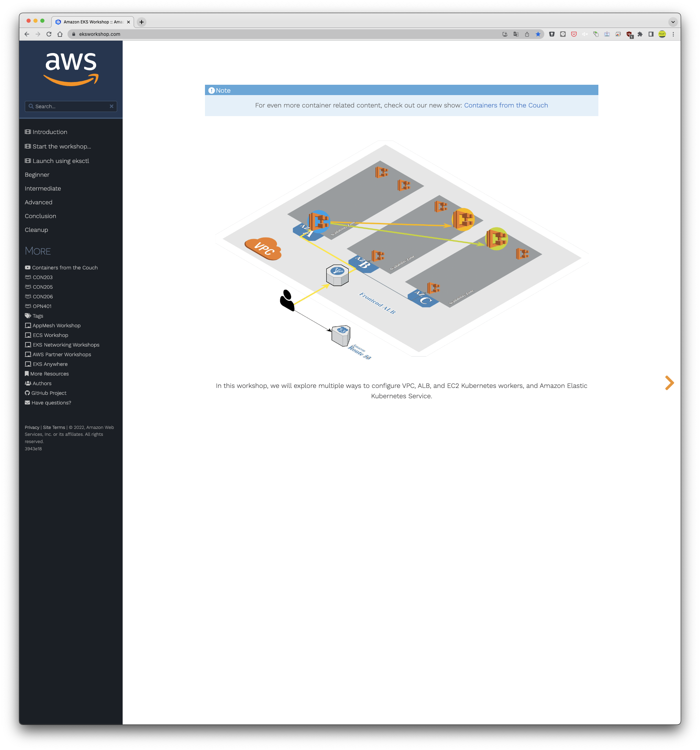Open the Chrome three-dot menu
This screenshot has height=750, width=700.
(x=673, y=34)
